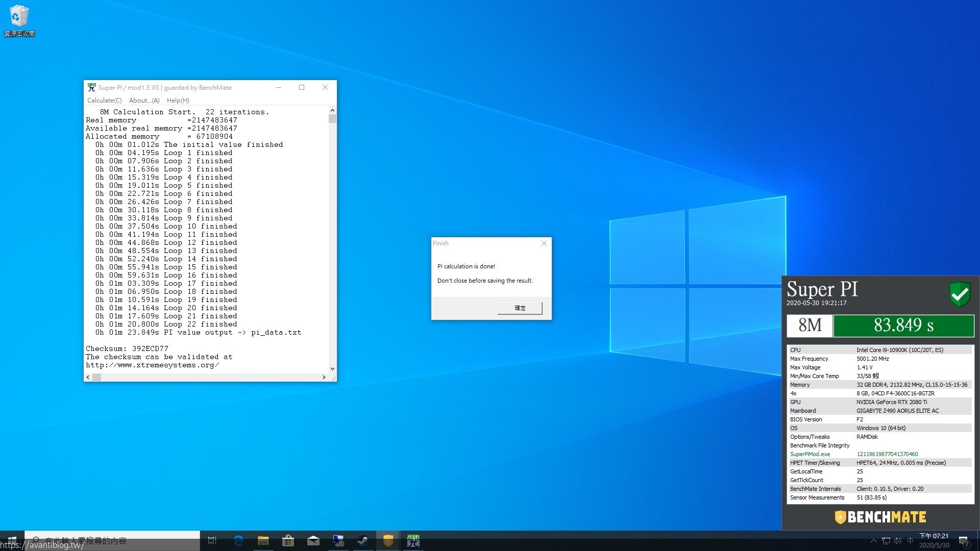Click the computer monitor app icon in taskbar

[x=338, y=541]
